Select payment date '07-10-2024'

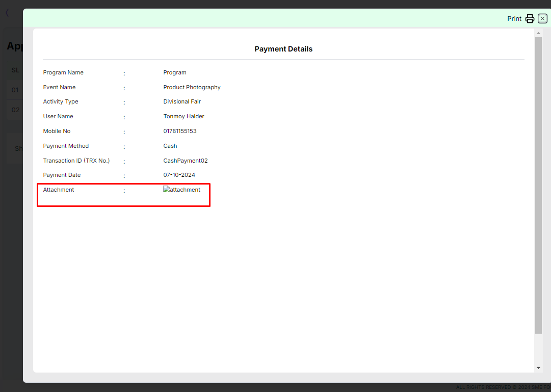pos(179,175)
